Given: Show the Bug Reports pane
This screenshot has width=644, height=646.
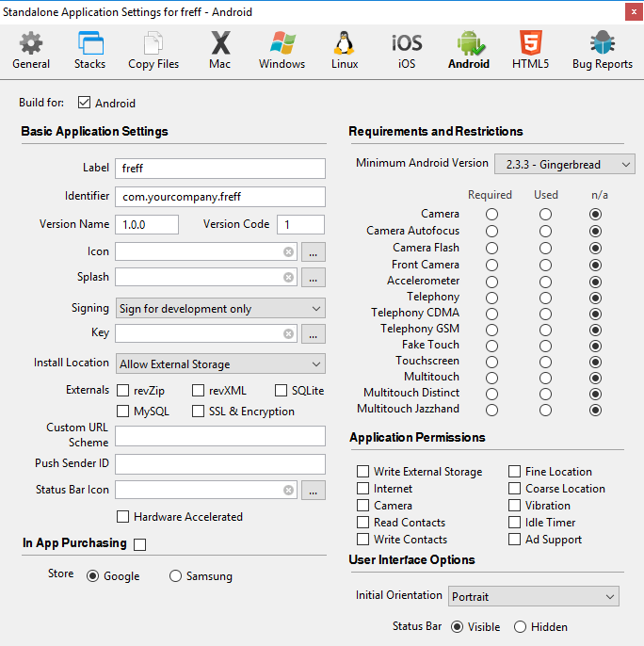Looking at the screenshot, I should (601, 50).
